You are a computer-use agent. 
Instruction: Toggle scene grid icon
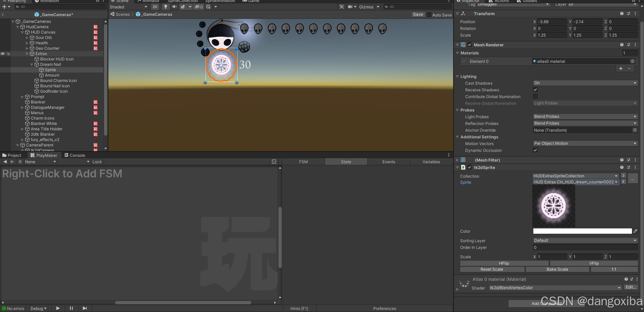tap(209, 7)
